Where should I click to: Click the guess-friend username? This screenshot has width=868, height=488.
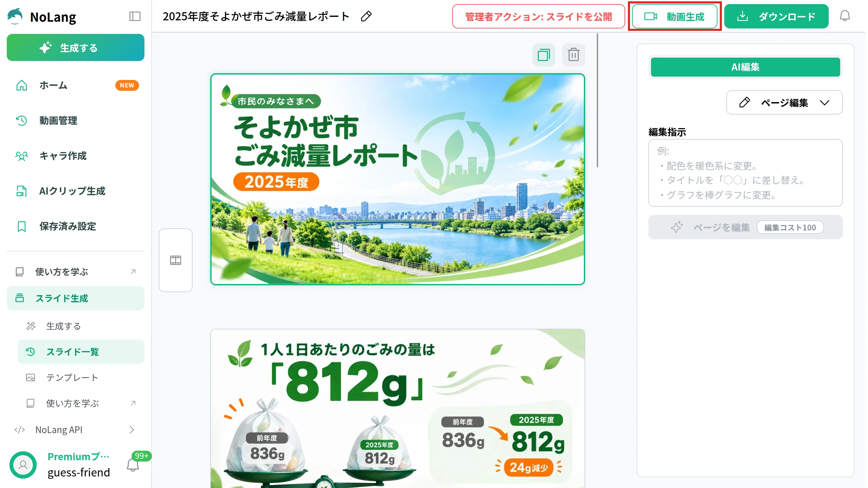click(x=79, y=472)
